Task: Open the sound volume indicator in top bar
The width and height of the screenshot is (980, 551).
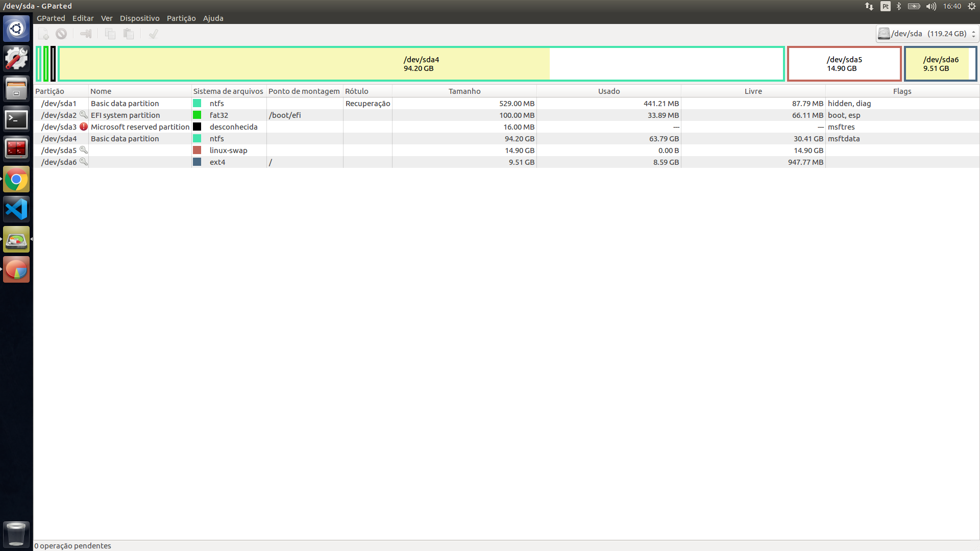Action: click(931, 6)
